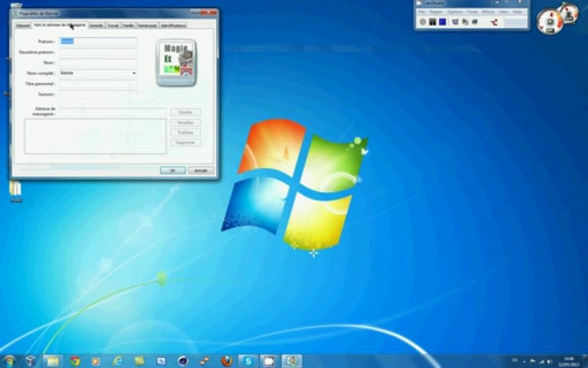The width and height of the screenshot is (588, 368).
Task: Open Windows Media Player from taskbar
Action: click(96, 361)
